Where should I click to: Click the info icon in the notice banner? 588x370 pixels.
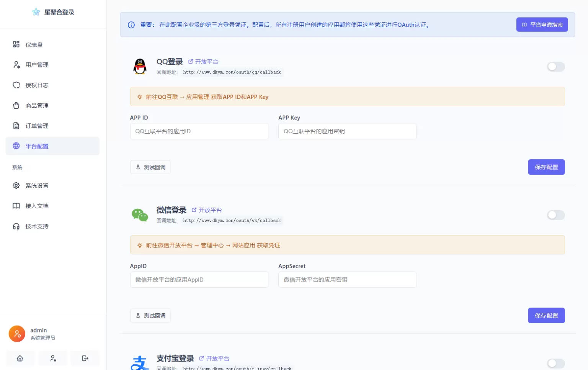[x=131, y=25]
